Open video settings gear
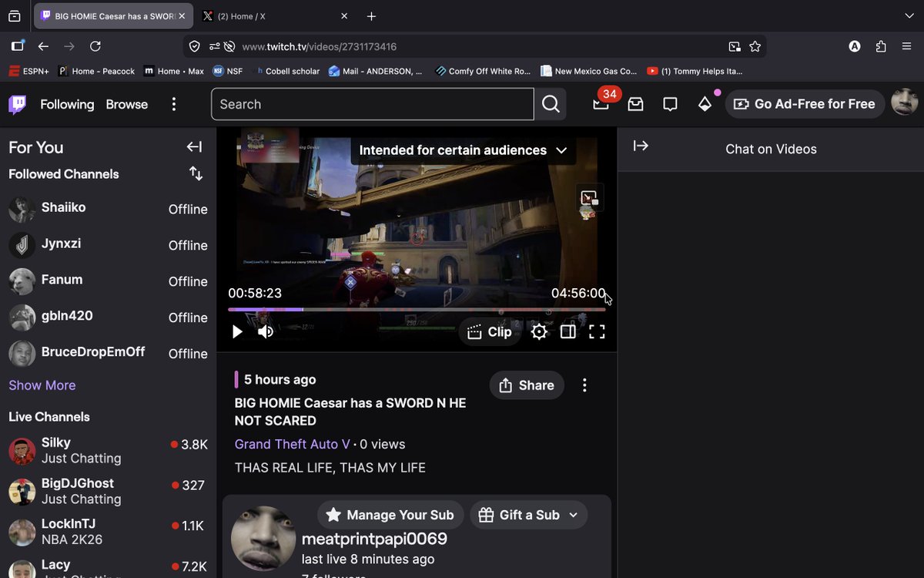This screenshot has height=578, width=924. tap(539, 332)
